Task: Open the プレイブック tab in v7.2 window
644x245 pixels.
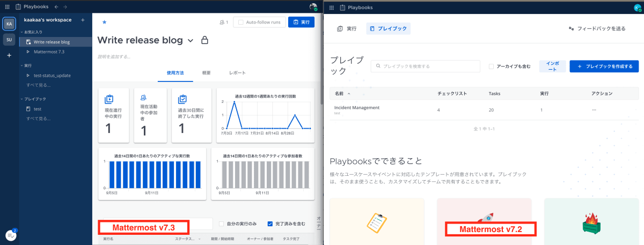Action: tap(389, 28)
